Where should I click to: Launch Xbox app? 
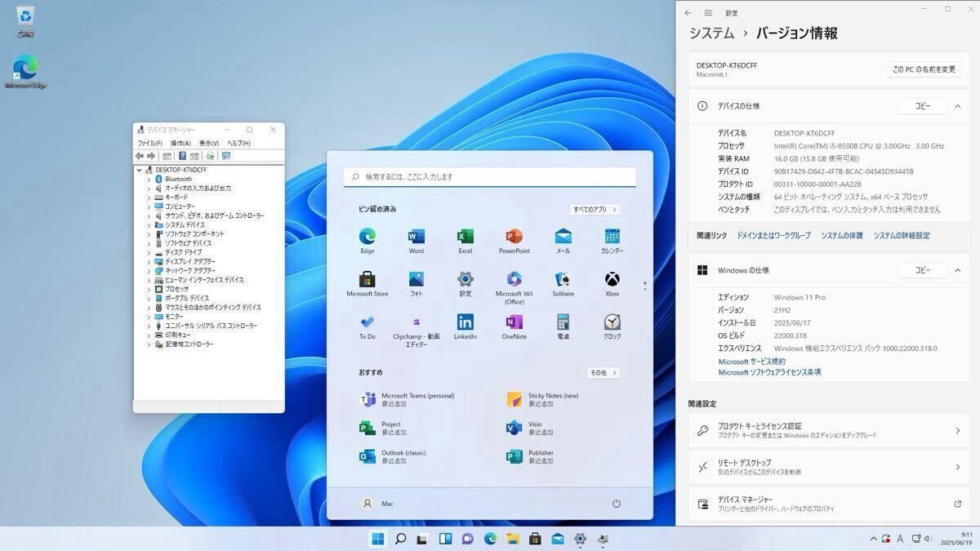(x=612, y=279)
